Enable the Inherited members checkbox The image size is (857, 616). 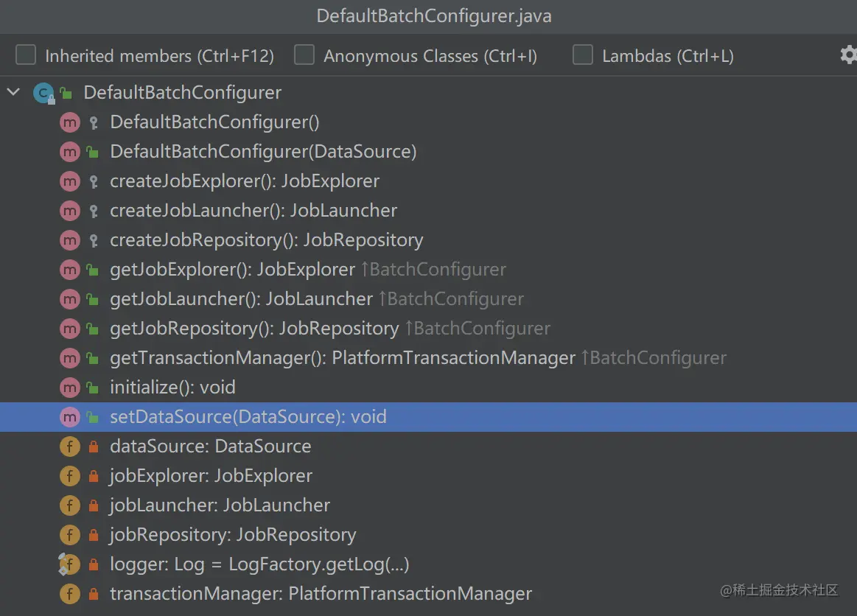(26, 55)
